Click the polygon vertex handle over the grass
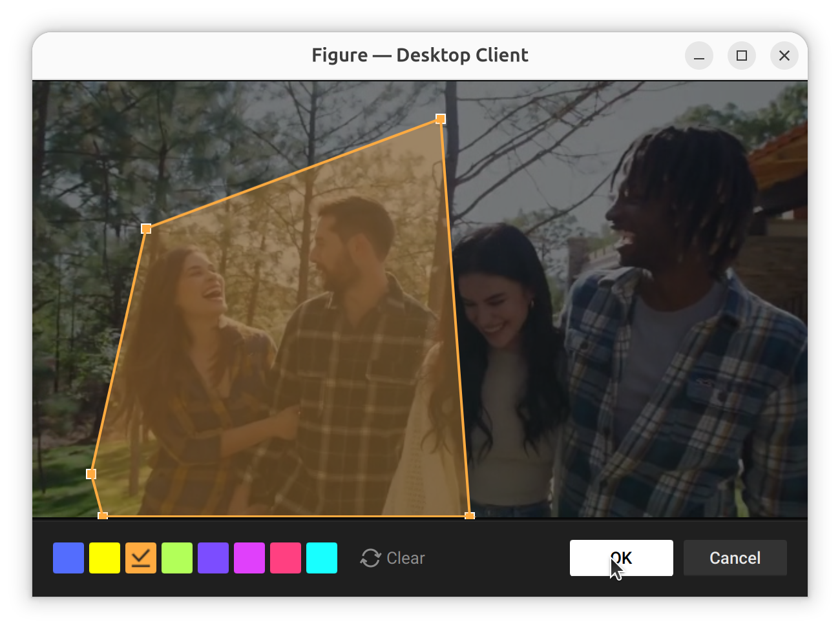The image size is (840, 629). 91,474
